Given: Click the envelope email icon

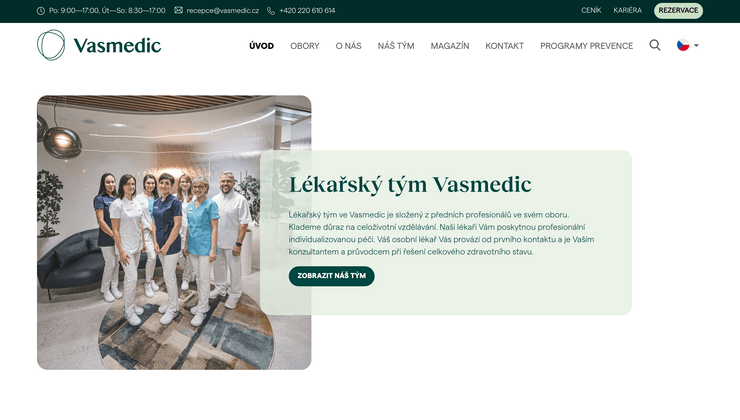Looking at the screenshot, I should (x=178, y=10).
